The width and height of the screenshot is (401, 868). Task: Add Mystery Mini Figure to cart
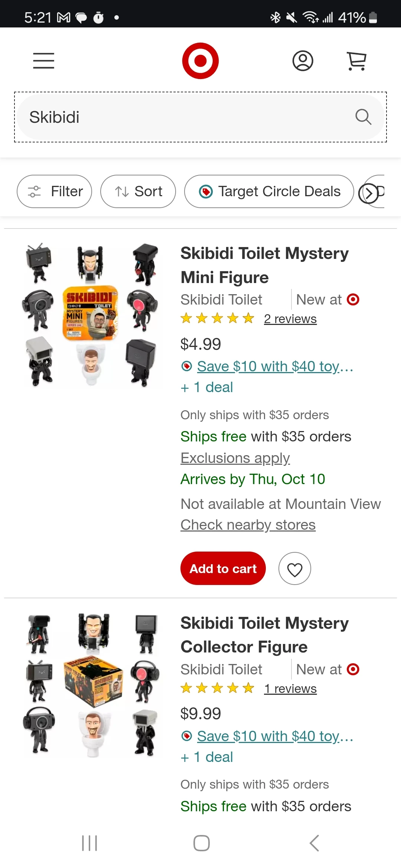[x=223, y=568]
